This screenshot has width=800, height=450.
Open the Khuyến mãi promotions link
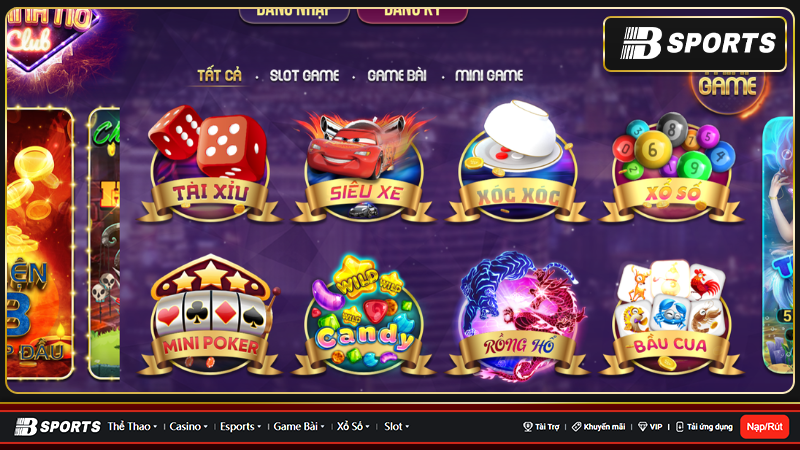(598, 427)
